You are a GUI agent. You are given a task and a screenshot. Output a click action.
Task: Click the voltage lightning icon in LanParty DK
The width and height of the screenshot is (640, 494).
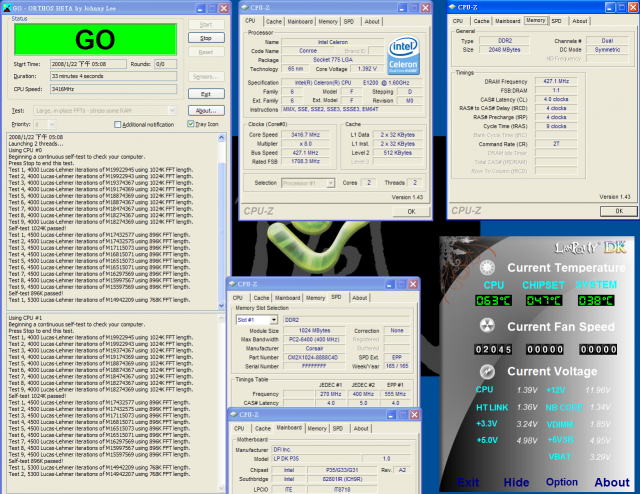487,371
